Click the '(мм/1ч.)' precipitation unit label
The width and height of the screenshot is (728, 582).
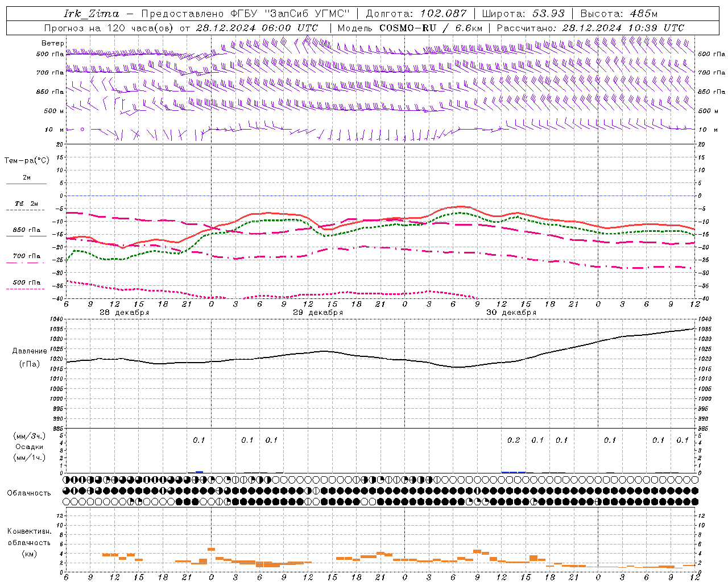point(30,458)
